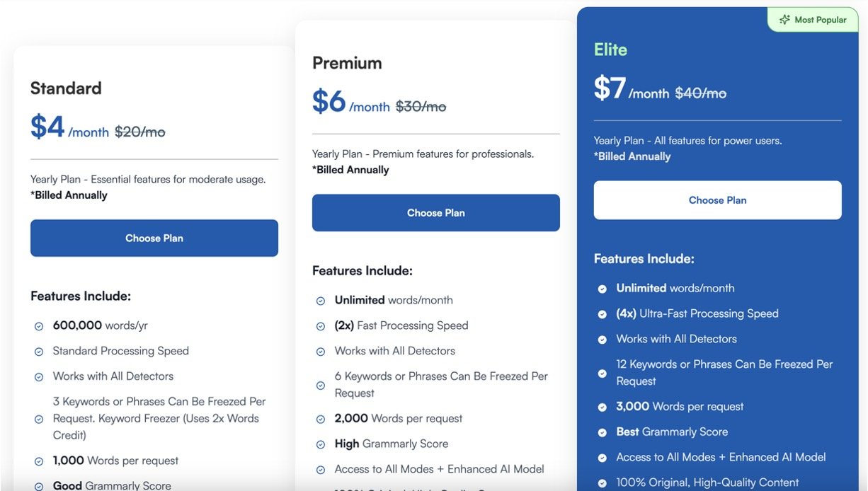Click check icon next to 12 Keywords feature
Image resolution: width=868 pixels, height=491 pixels.
pyautogui.click(x=603, y=373)
